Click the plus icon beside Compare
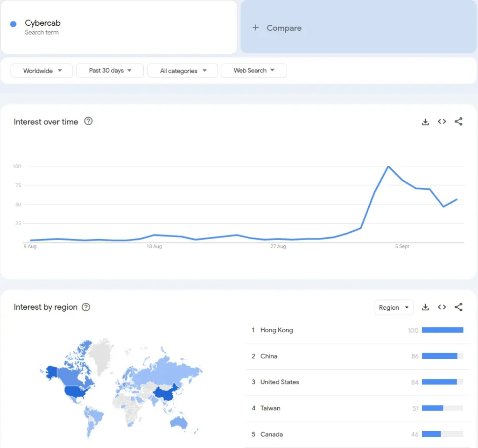 255,28
